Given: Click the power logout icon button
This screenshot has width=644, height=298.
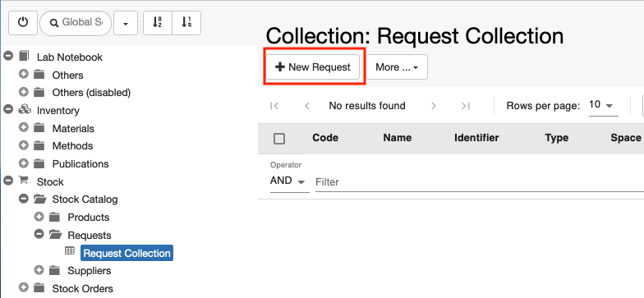Looking at the screenshot, I should click(x=23, y=23).
